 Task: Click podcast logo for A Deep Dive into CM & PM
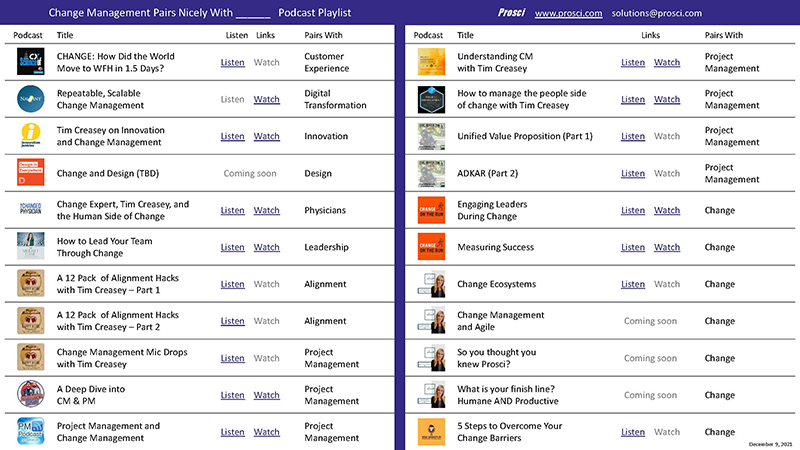point(32,394)
